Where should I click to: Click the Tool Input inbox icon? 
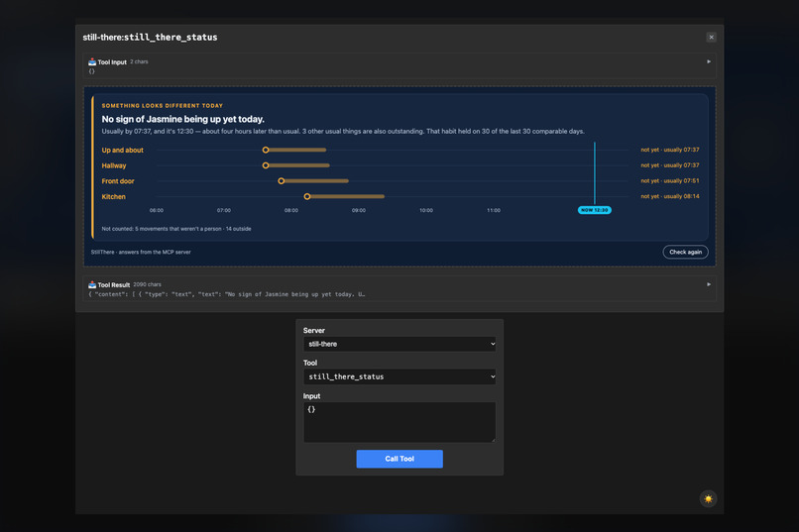coord(92,62)
